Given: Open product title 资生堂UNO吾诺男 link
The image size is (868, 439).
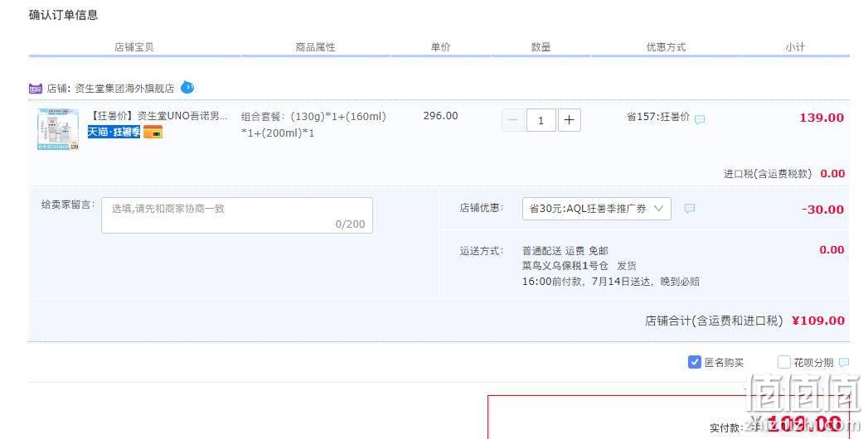Looking at the screenshot, I should [159, 116].
